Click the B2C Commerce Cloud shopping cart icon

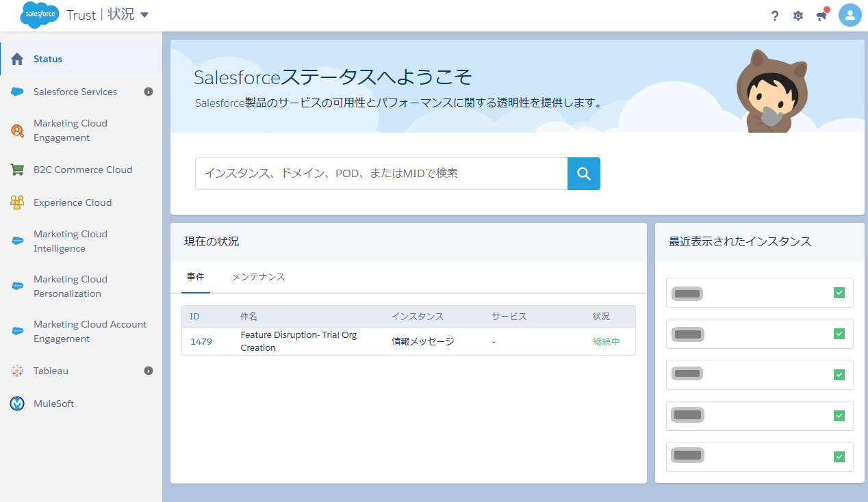[x=17, y=170]
